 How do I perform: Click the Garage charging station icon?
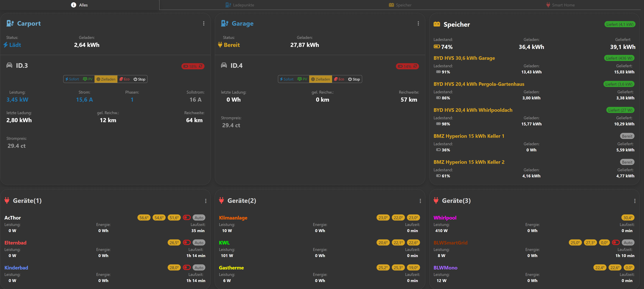pos(225,23)
